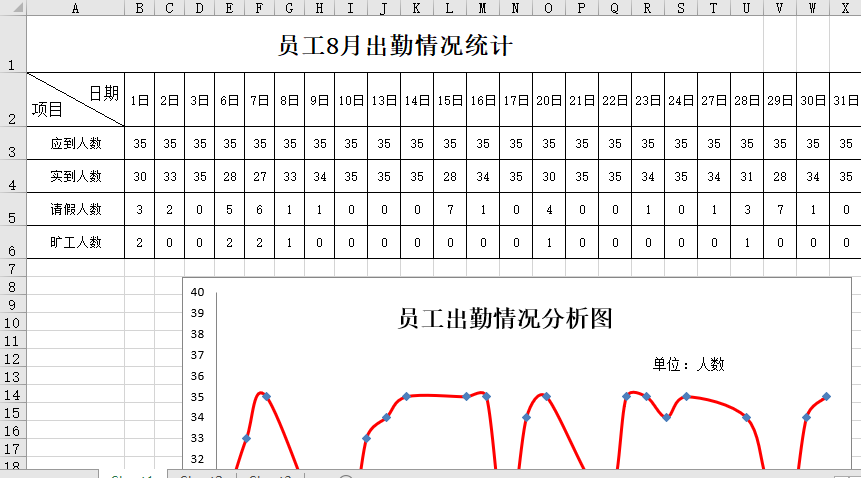
Task: Click the 1日 date header cell
Action: 140,99
